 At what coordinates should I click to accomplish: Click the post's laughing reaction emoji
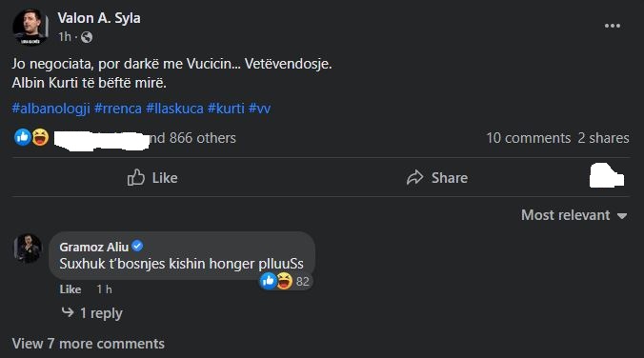coord(40,137)
